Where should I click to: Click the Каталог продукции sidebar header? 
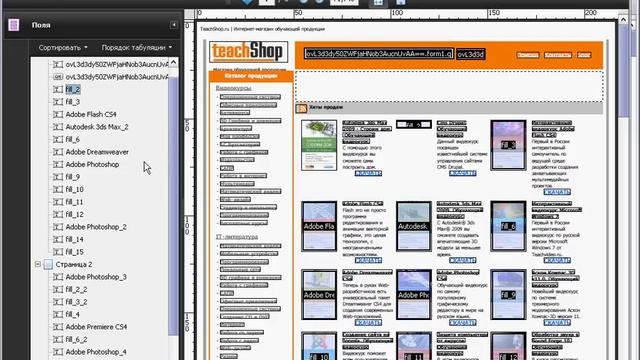coord(251,76)
